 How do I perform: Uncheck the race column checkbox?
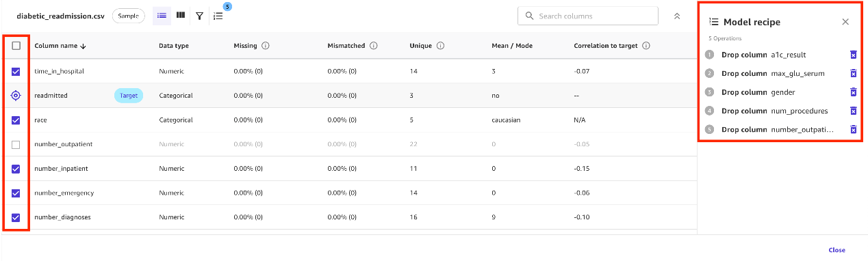(x=16, y=120)
